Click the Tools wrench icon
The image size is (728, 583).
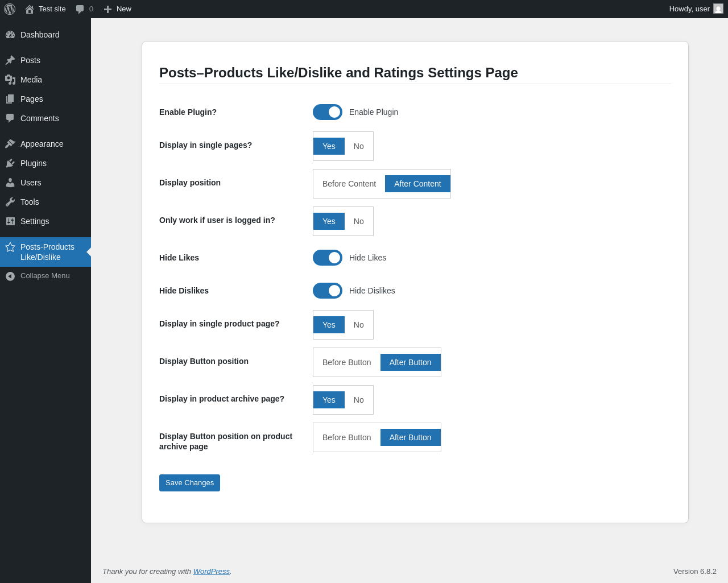(10, 202)
